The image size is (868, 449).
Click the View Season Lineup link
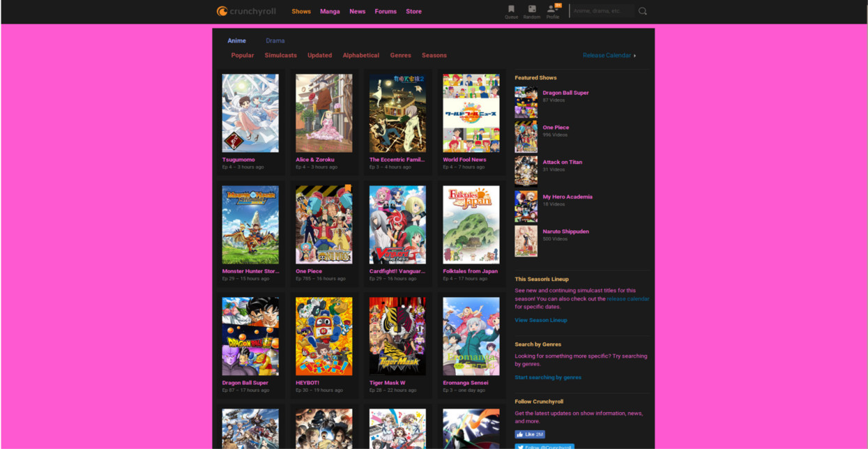(541, 320)
